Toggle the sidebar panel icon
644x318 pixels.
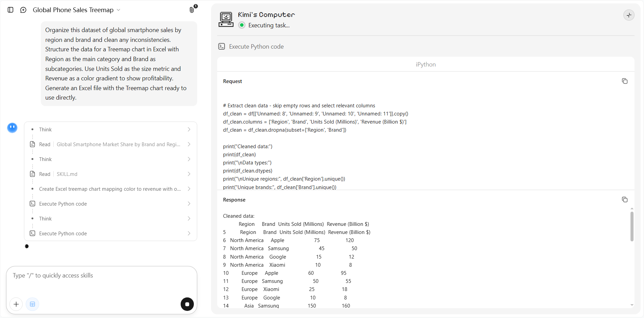tap(10, 10)
